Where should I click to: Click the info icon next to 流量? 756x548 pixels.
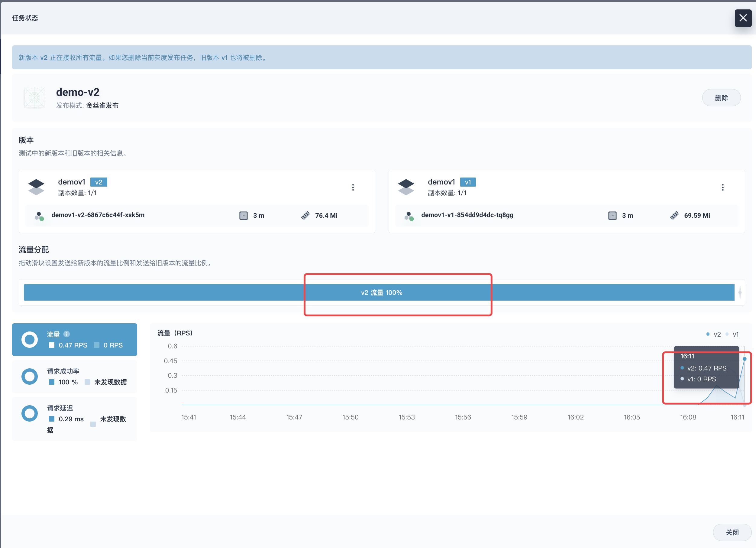coord(66,334)
